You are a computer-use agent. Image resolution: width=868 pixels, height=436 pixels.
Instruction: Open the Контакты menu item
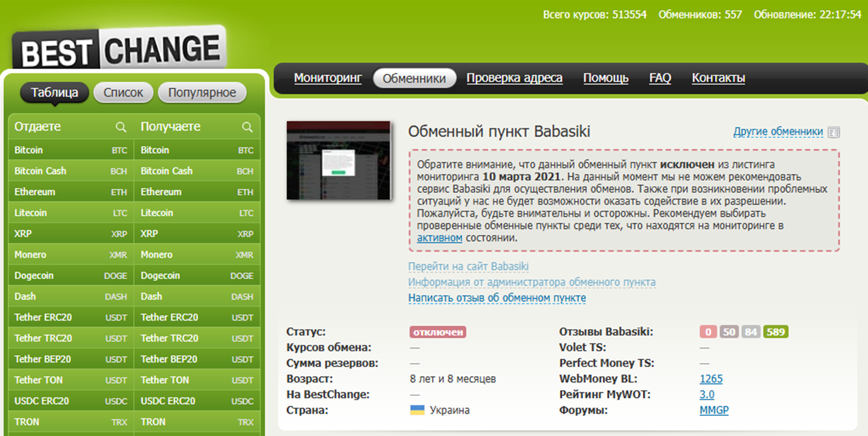pos(719,78)
